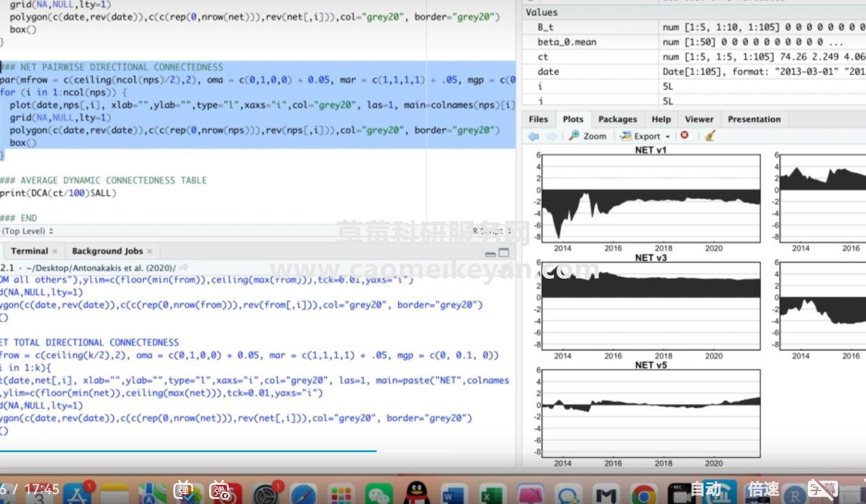The width and height of the screenshot is (866, 504).
Task: Clear all plots with the broom icon
Action: click(709, 136)
